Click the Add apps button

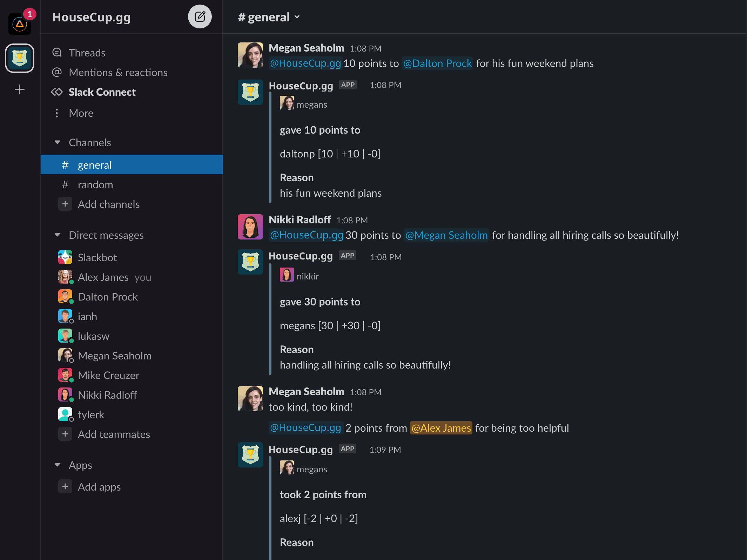click(99, 487)
